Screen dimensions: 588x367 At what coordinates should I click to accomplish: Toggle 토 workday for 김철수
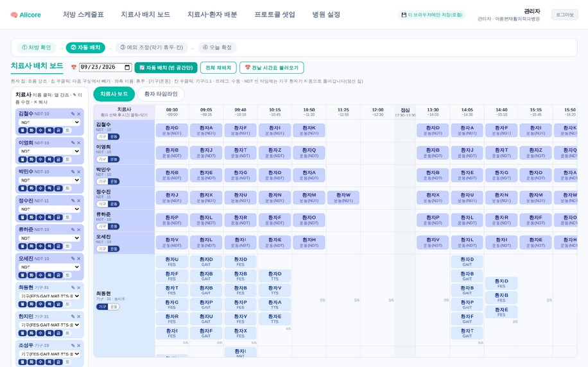point(67,130)
